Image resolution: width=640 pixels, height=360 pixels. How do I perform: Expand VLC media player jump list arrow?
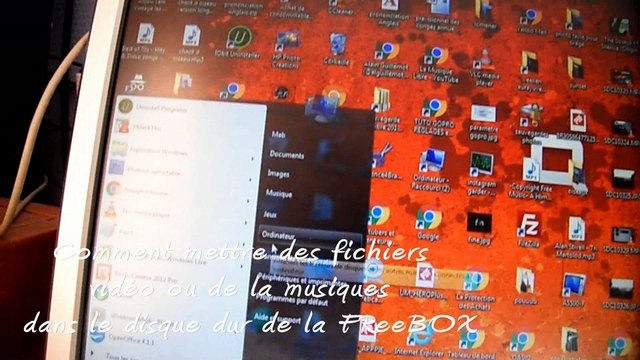click(x=246, y=223)
